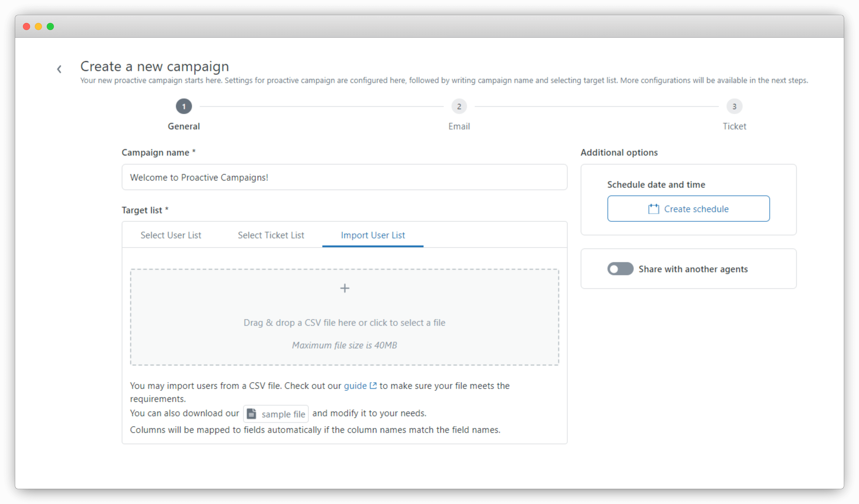Viewport: 859px width, 504px height.
Task: Download the sample file
Action: (x=275, y=413)
